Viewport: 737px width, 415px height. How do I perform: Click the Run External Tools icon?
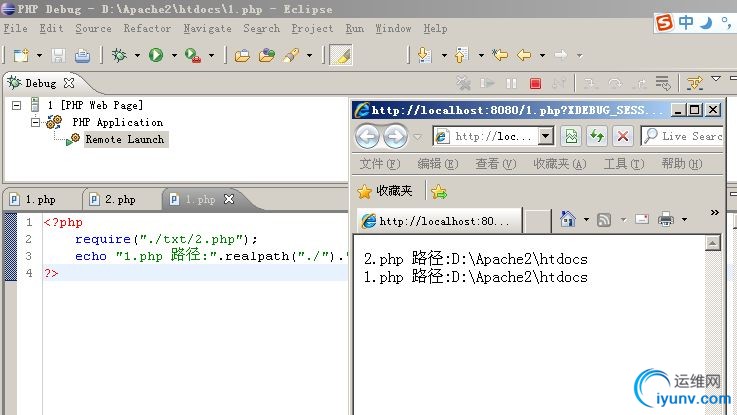pyautogui.click(x=193, y=55)
